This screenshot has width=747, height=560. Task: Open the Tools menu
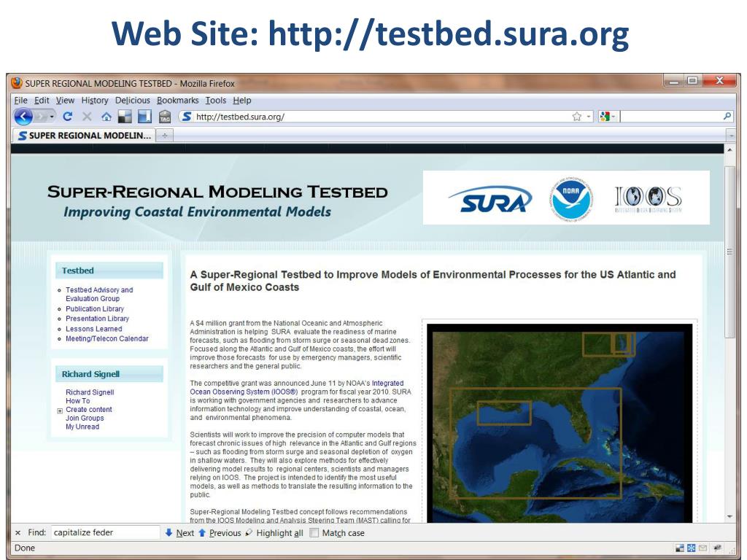pyautogui.click(x=216, y=101)
